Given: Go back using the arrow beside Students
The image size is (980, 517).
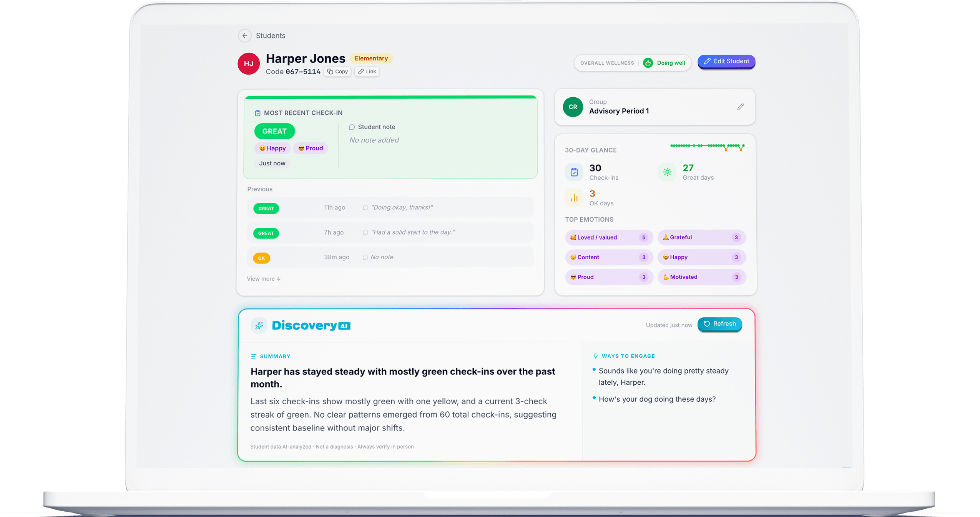Looking at the screenshot, I should (244, 35).
